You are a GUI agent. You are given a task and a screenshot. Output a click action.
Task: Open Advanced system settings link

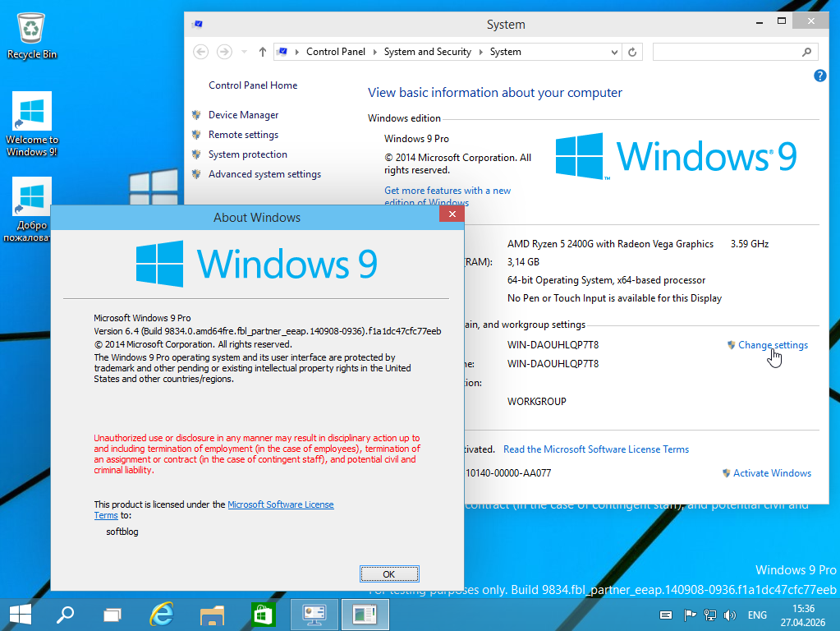point(264,174)
